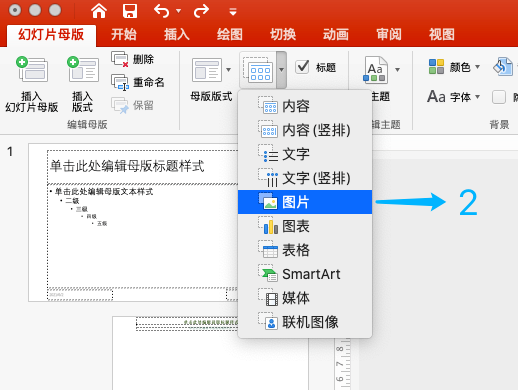Screen dimensions: 518x390
Task: Choose 文字 placeholder from menu
Action: coord(305,154)
